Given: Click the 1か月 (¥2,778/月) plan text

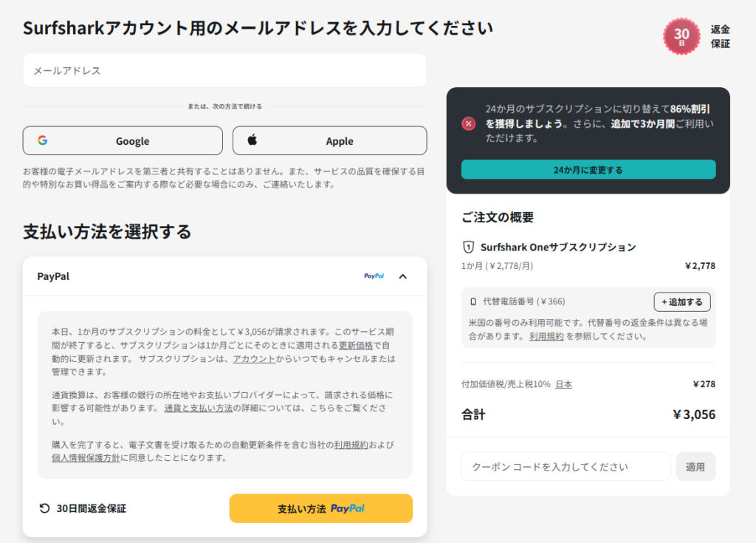Looking at the screenshot, I should 497,266.
